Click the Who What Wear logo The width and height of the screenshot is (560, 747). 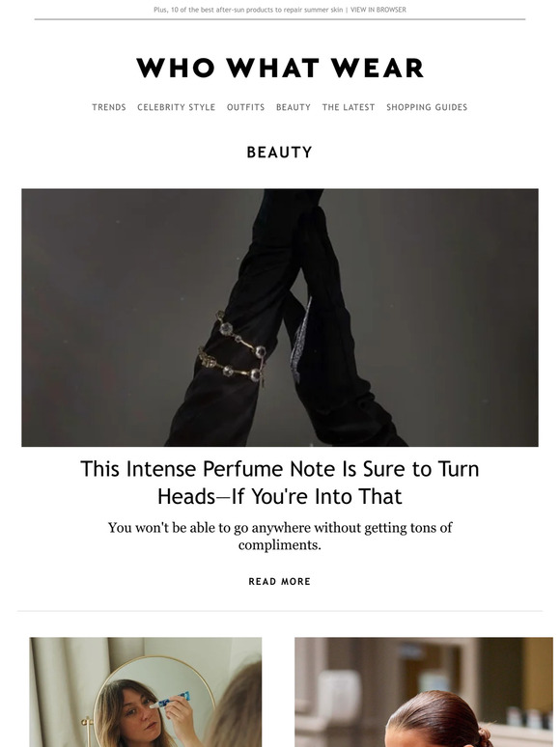(x=280, y=69)
